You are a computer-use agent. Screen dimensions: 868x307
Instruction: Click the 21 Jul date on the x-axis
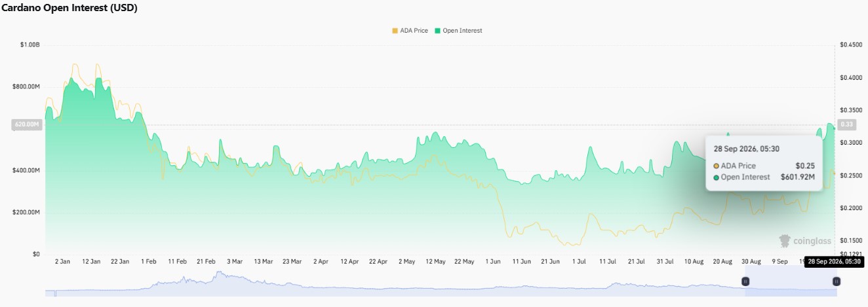click(637, 261)
